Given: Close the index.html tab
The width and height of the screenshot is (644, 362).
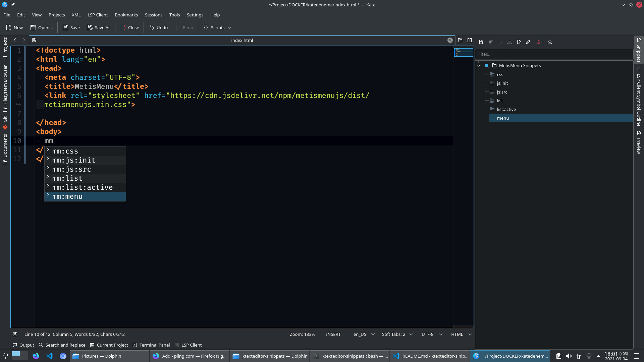Looking at the screenshot, I should pos(450,40).
